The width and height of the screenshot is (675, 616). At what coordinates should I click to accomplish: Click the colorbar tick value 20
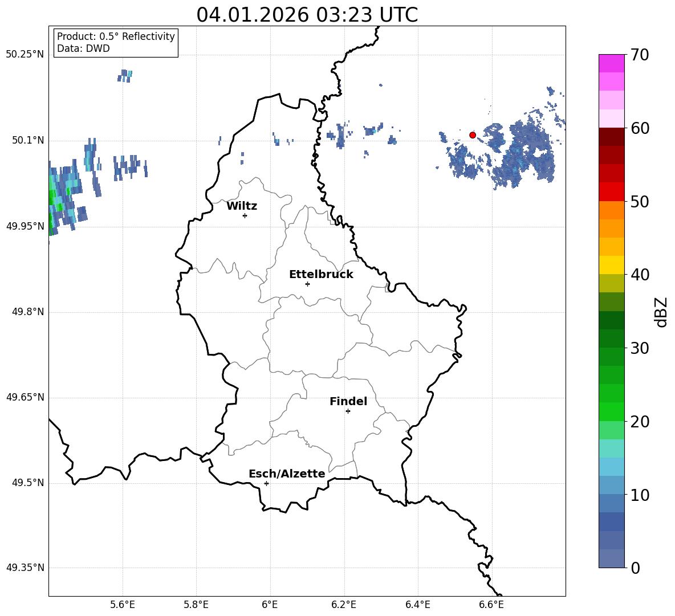[x=639, y=422]
